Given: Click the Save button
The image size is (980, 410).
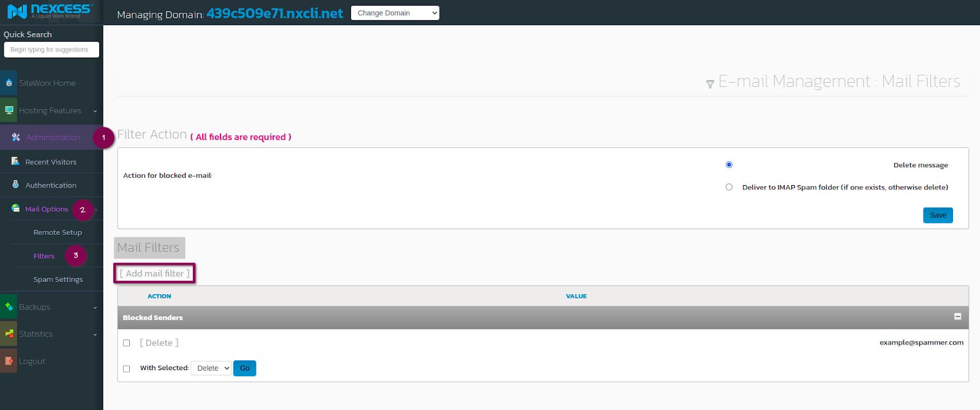Looking at the screenshot, I should point(938,215).
